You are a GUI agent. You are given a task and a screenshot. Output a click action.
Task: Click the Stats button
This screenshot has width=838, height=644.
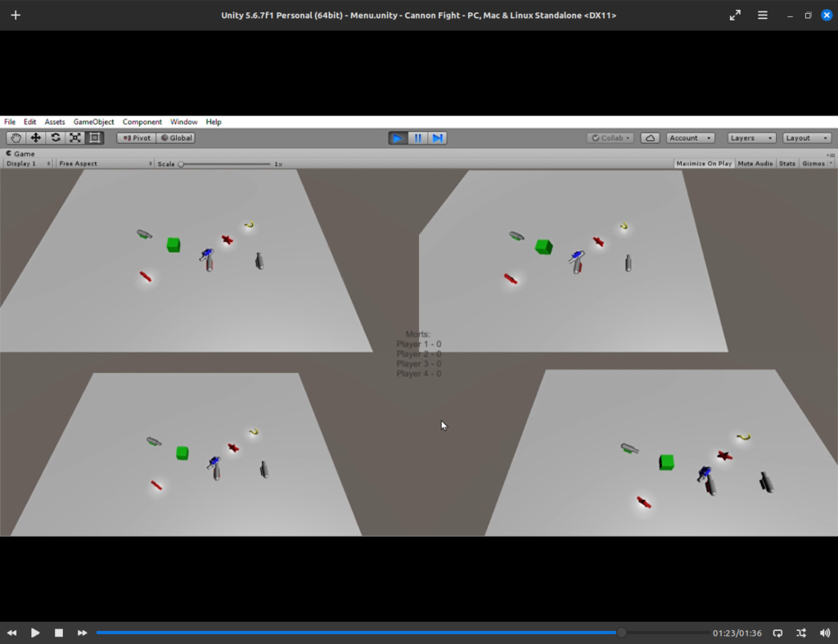(x=787, y=164)
